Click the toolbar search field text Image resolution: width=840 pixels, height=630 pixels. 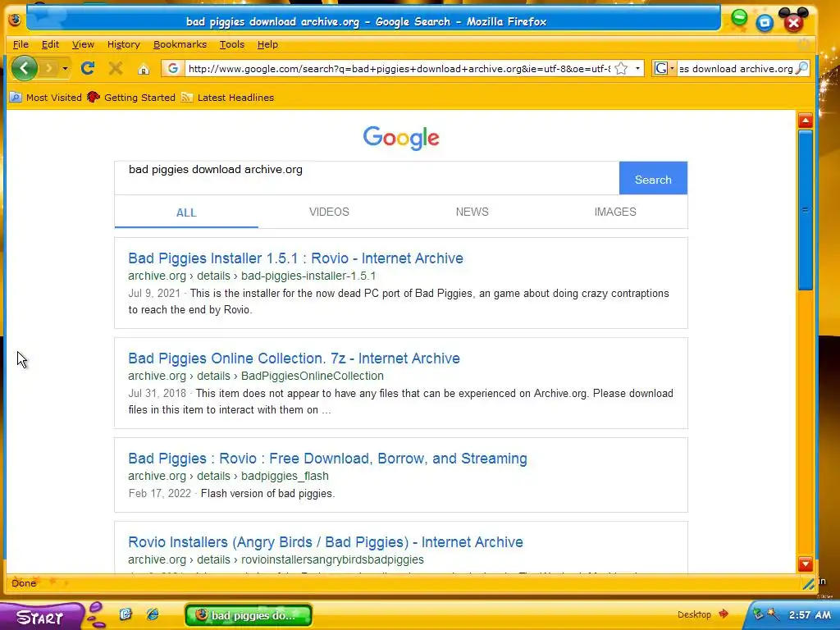click(x=736, y=69)
